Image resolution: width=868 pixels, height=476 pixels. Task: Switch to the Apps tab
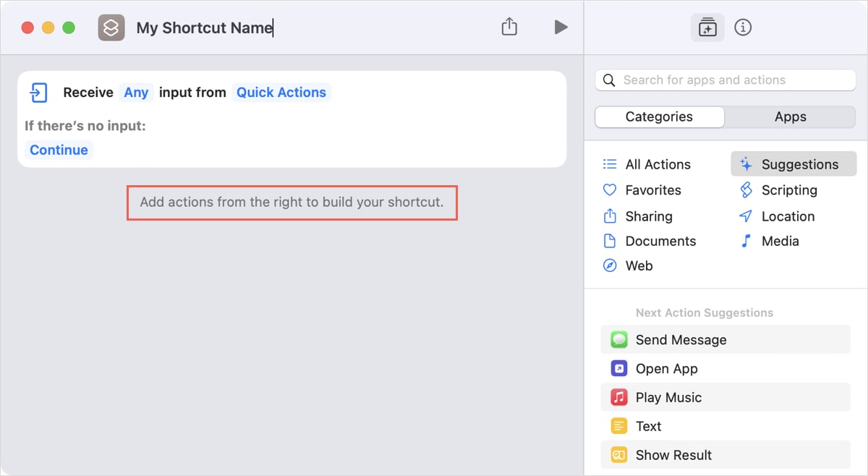click(790, 116)
